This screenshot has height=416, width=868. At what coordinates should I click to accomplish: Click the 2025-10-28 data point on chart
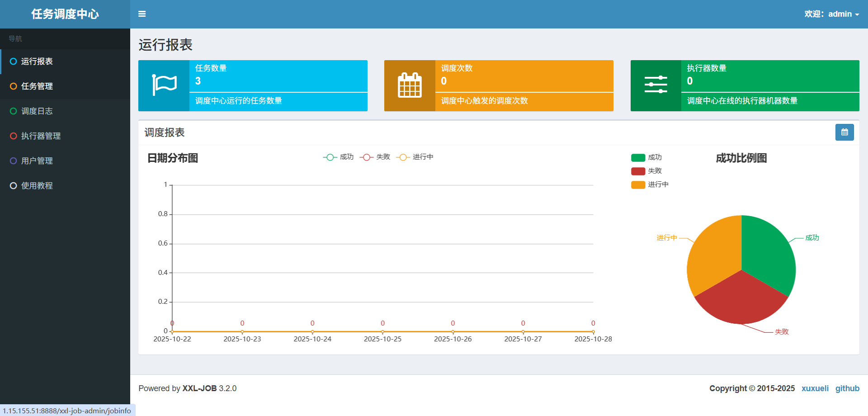[593, 332]
